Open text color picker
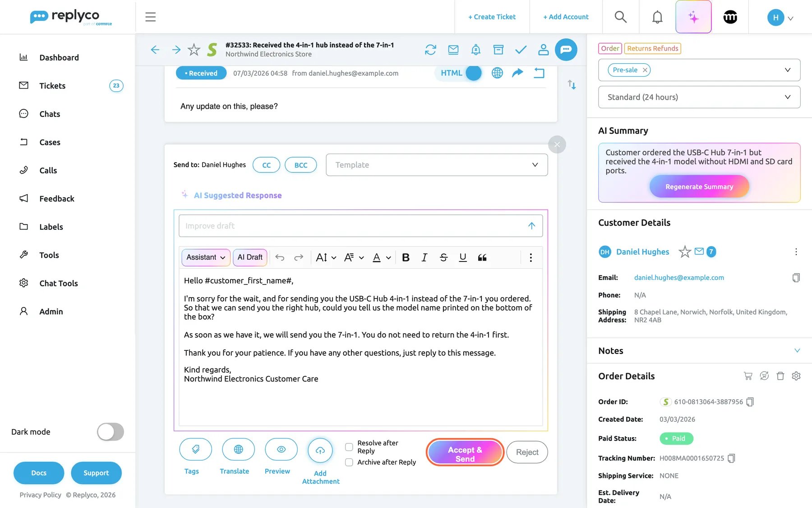Image resolution: width=812 pixels, height=508 pixels. [382, 257]
